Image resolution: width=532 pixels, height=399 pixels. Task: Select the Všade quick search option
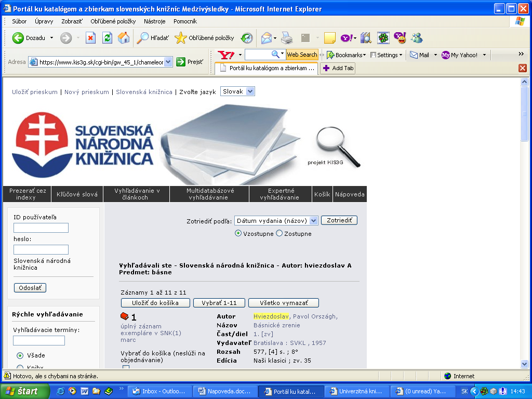point(20,355)
